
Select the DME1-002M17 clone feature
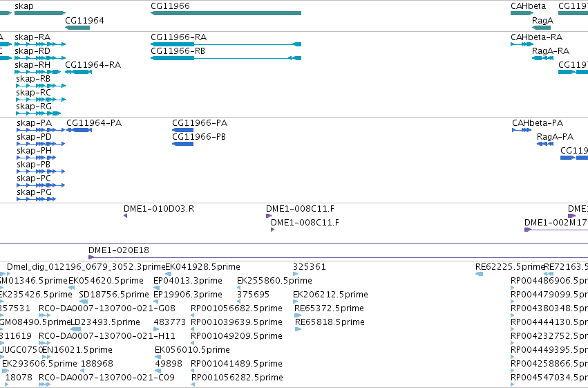(x=556, y=230)
